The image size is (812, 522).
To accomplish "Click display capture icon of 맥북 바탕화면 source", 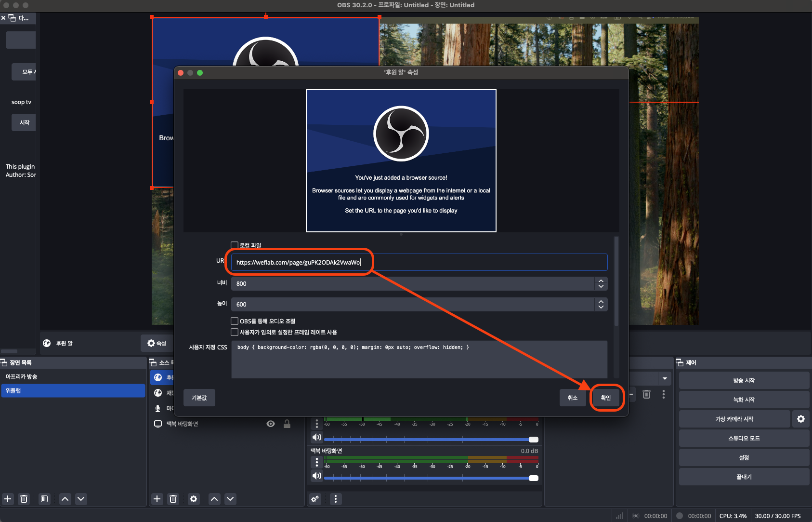I will 158,424.
